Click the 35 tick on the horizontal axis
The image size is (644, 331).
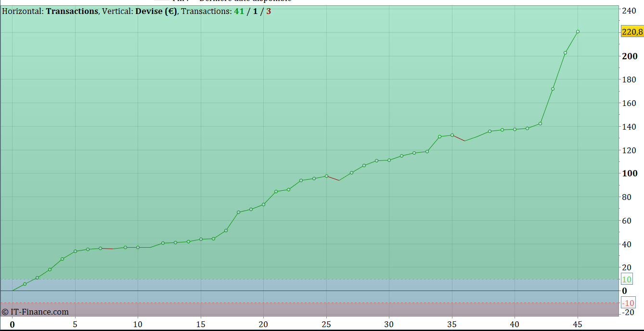coord(452,324)
